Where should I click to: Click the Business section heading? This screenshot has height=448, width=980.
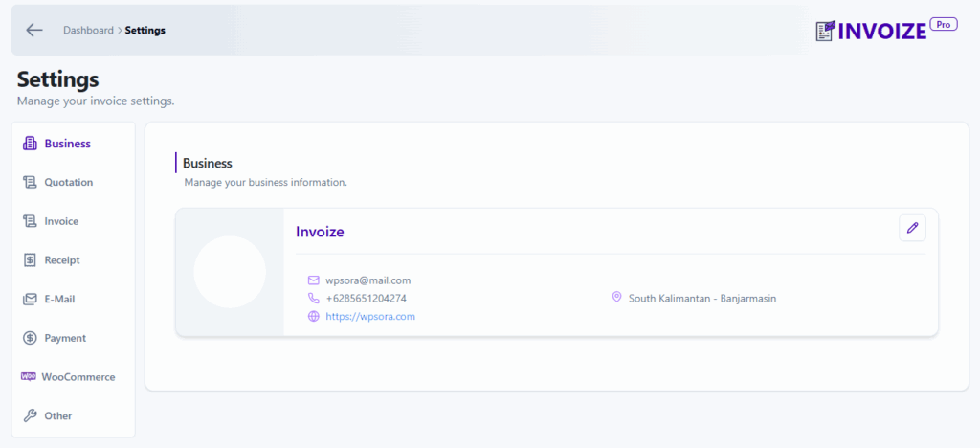tap(208, 163)
